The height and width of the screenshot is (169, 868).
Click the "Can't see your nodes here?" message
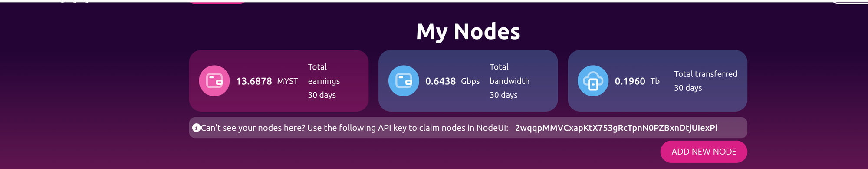click(x=253, y=128)
